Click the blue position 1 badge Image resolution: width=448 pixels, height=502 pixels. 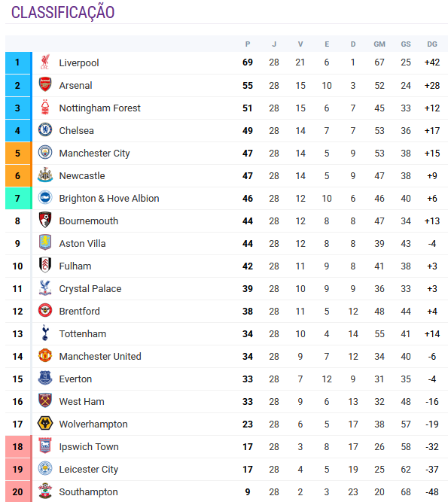pyautogui.click(x=18, y=62)
